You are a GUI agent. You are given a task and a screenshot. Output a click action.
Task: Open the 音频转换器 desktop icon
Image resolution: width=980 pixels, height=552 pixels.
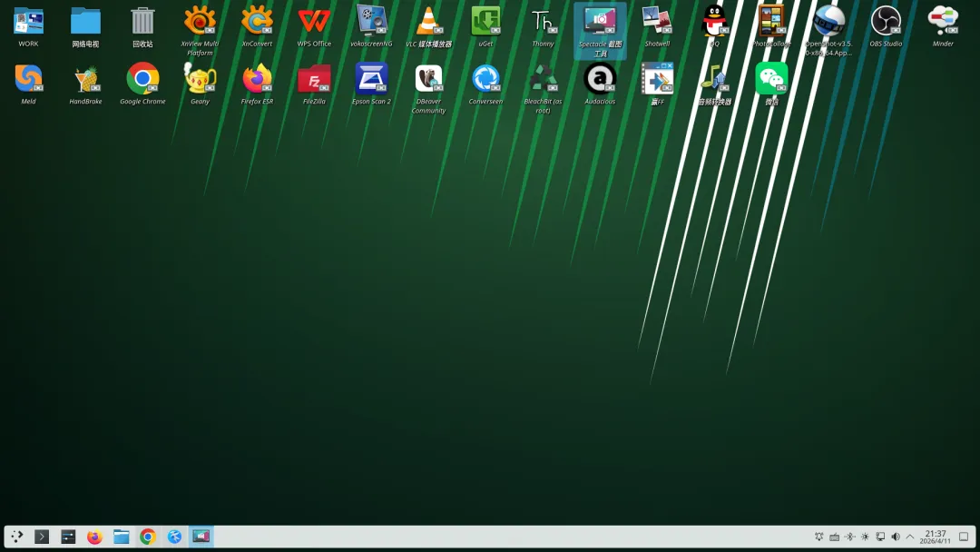tap(714, 79)
